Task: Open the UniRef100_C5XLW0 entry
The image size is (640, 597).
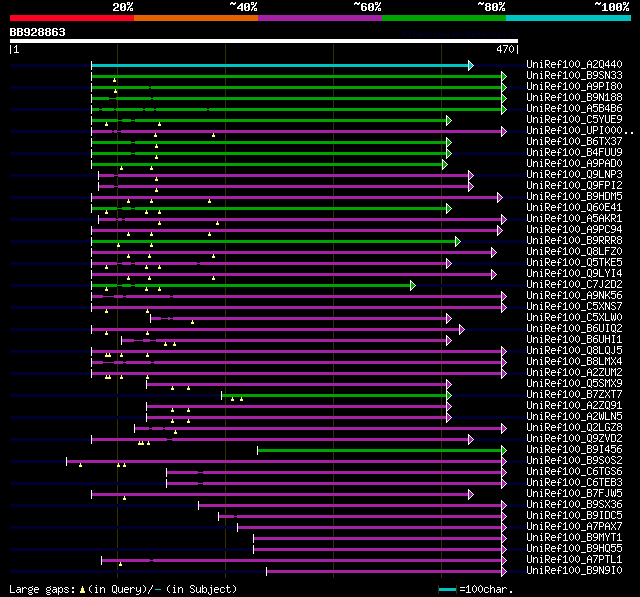Action: (x=574, y=318)
